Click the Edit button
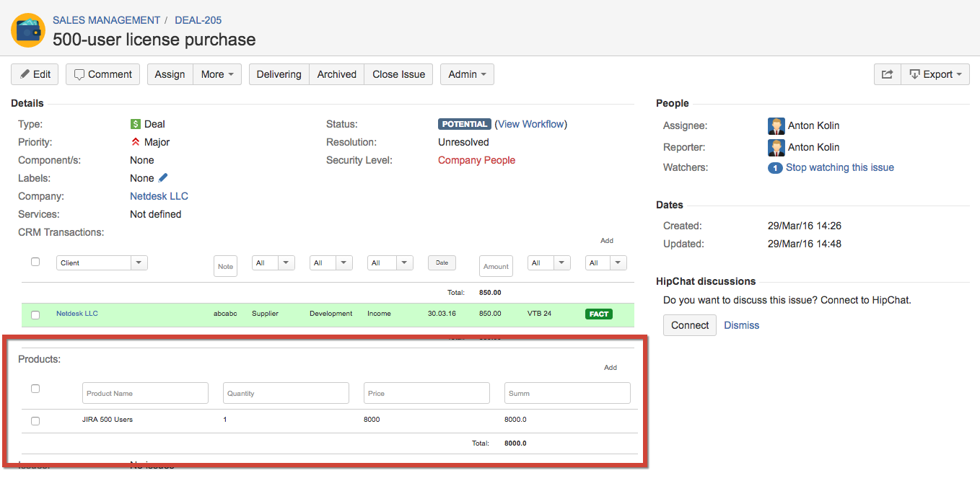 (35, 74)
